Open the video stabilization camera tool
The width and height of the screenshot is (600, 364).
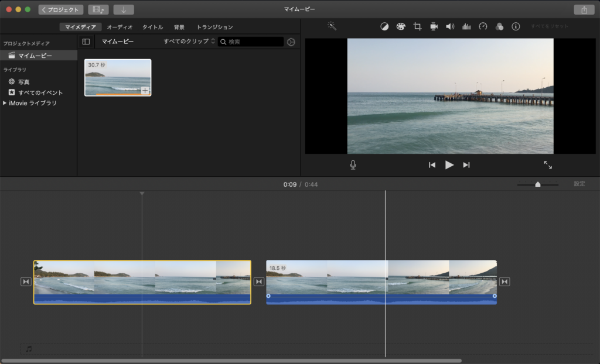pos(434,27)
